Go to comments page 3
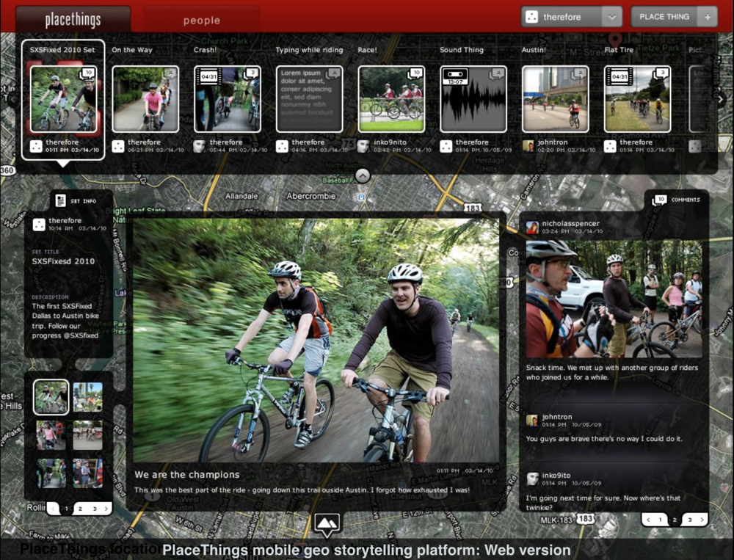 point(689,519)
